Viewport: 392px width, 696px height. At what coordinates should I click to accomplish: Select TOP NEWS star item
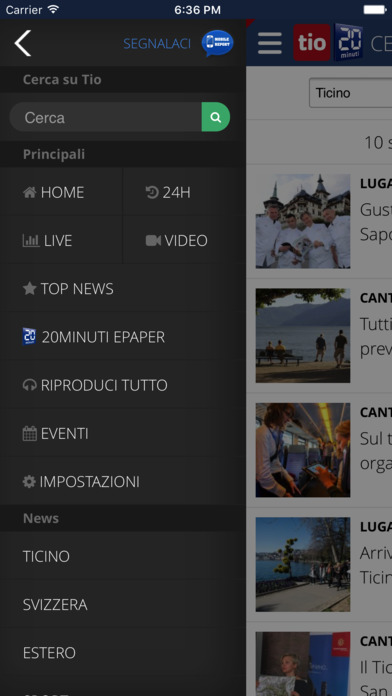click(123, 289)
